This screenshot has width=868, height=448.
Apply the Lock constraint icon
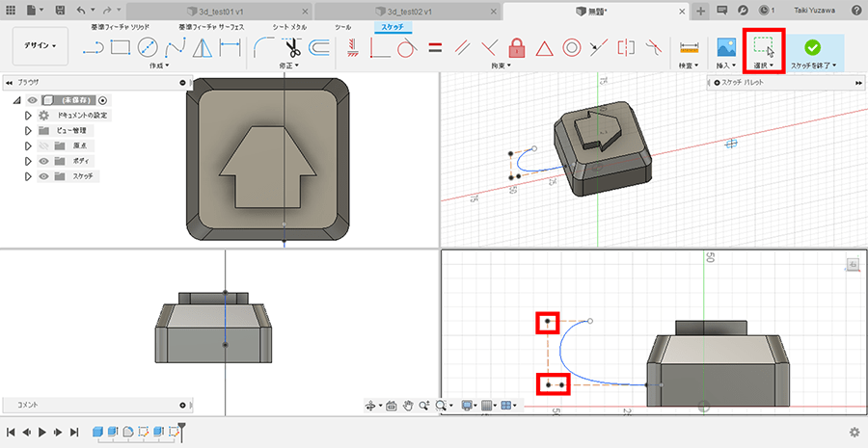tap(516, 46)
